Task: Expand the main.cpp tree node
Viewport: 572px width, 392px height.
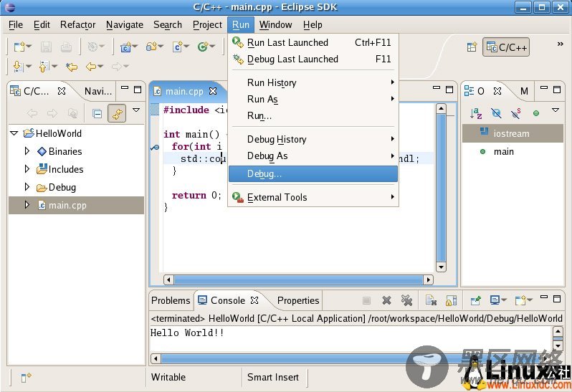Action: [27, 204]
